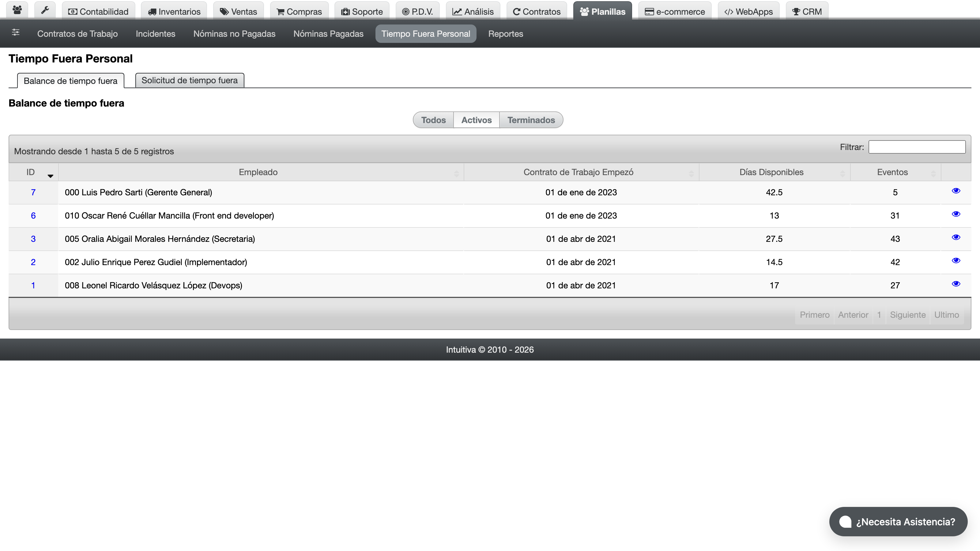
Task: Open Reportes submenu
Action: [506, 33]
